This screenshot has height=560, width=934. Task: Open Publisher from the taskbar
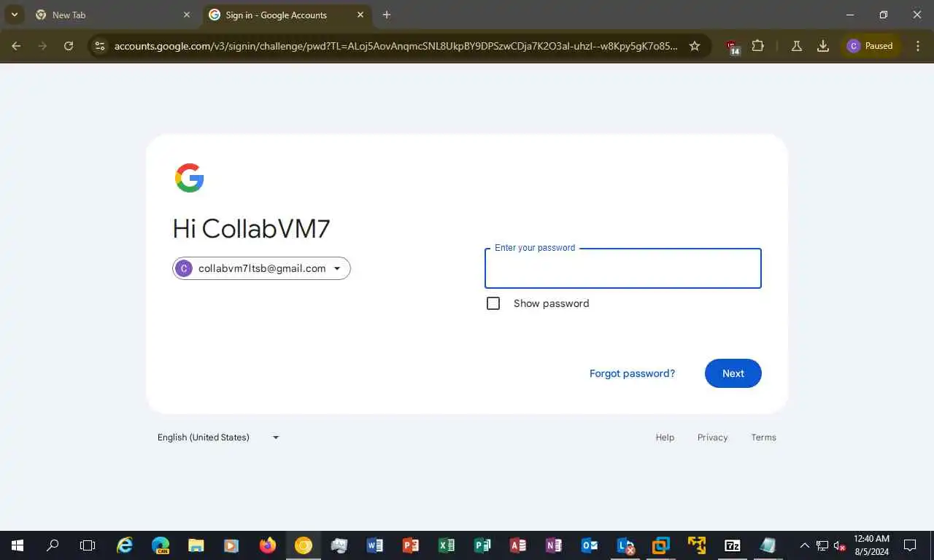click(482, 545)
